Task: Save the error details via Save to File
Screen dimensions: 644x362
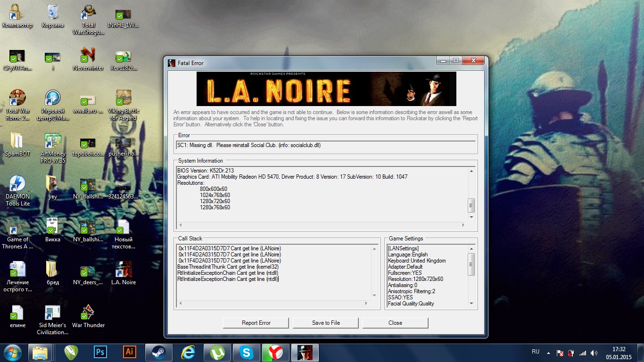Action: tap(326, 323)
